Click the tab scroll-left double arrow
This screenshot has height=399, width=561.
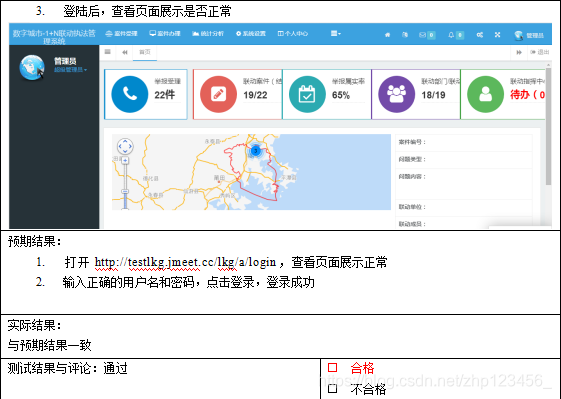click(125, 52)
